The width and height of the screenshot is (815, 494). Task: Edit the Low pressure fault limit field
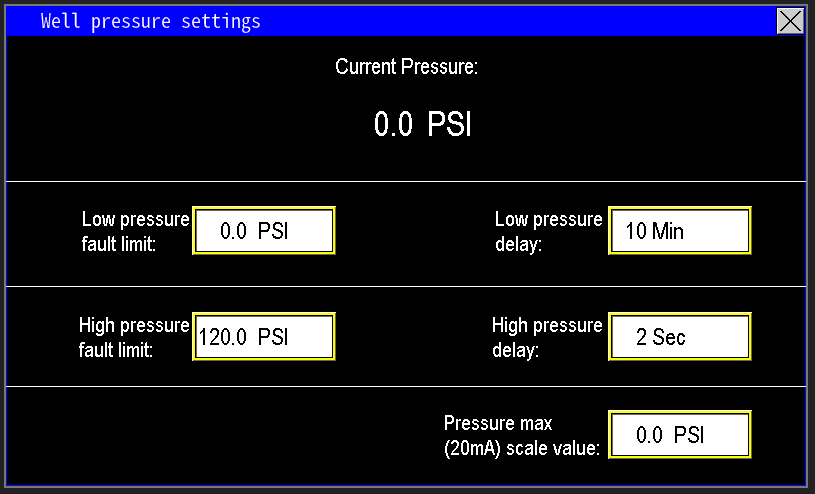tap(263, 231)
